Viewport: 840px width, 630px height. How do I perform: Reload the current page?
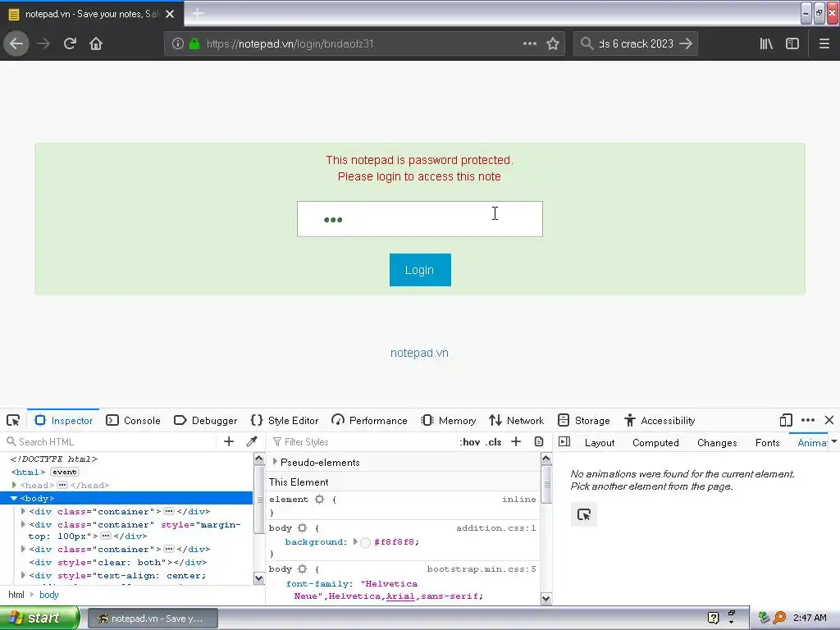point(70,43)
